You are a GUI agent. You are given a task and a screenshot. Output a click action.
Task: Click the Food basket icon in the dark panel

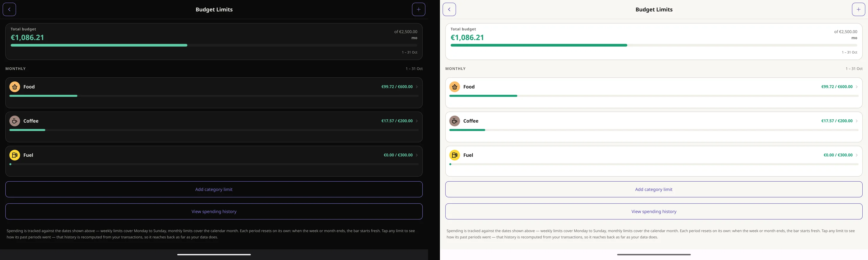tap(15, 87)
